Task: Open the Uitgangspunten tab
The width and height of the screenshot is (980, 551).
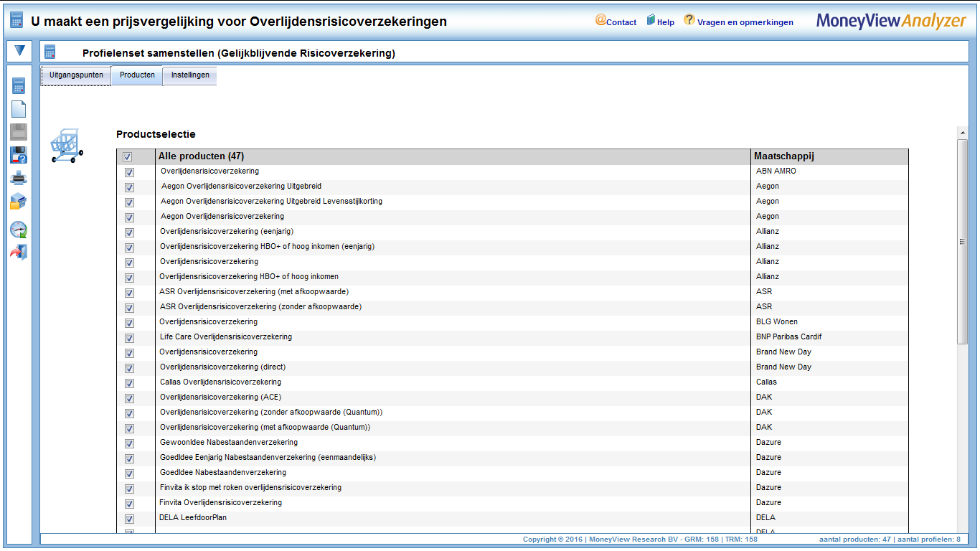Action: pyautogui.click(x=76, y=75)
